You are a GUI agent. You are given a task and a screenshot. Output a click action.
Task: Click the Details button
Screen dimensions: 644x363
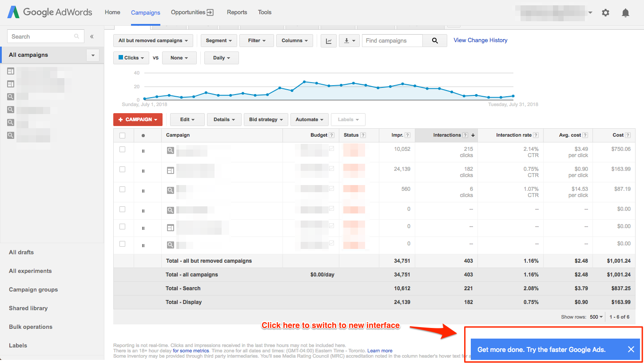(224, 120)
